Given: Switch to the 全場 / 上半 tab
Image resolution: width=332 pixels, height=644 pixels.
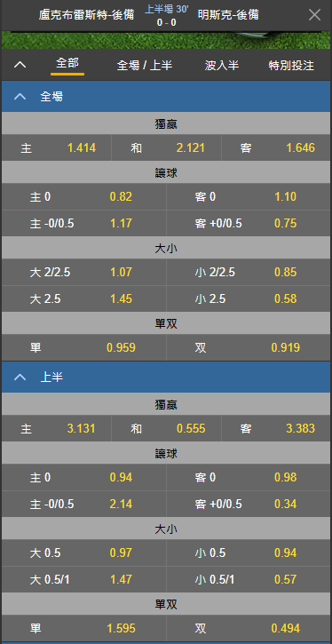Looking at the screenshot, I should (145, 65).
